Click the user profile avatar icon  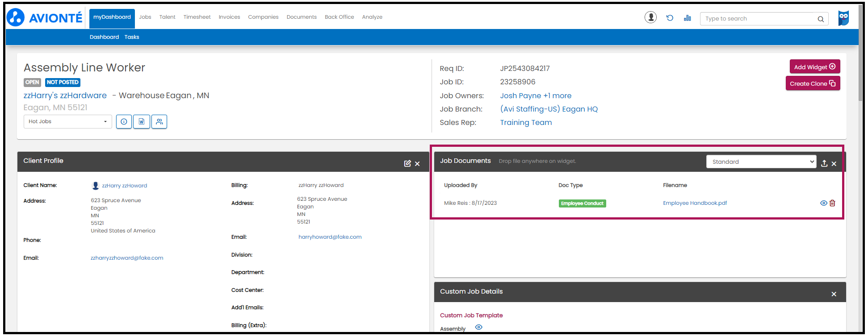(x=650, y=17)
